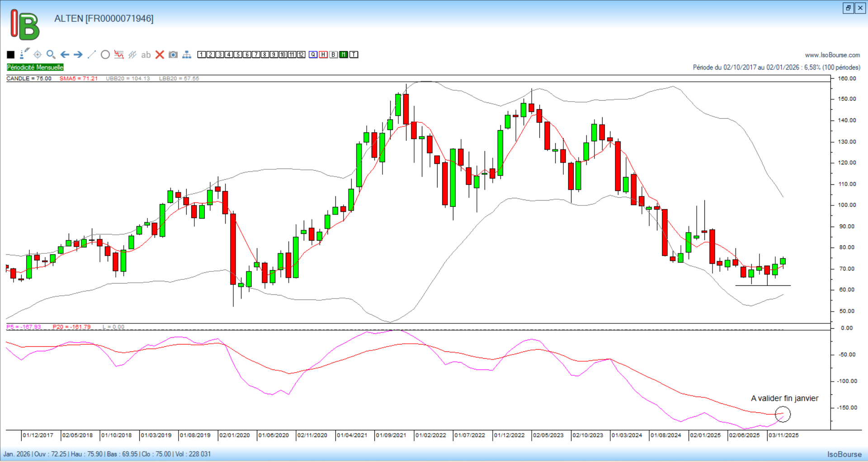Click the 'A valider fin janvier' annotation
Screen dimensions: 868x462
[x=784, y=398]
